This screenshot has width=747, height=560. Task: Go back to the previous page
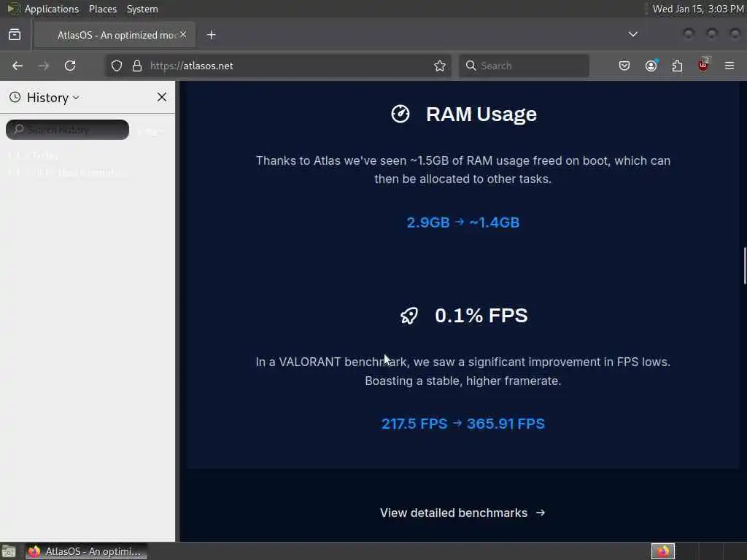coord(18,66)
